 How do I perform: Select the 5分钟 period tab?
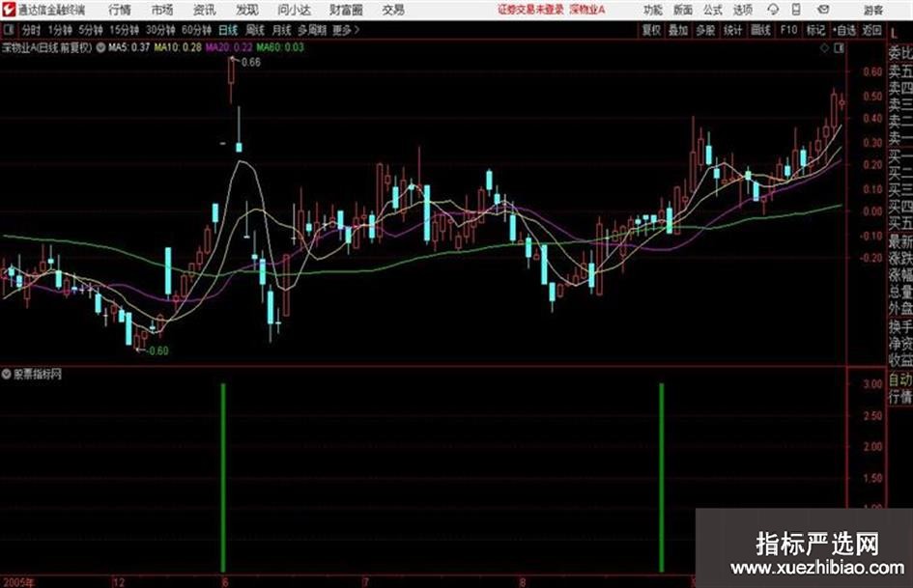click(90, 30)
